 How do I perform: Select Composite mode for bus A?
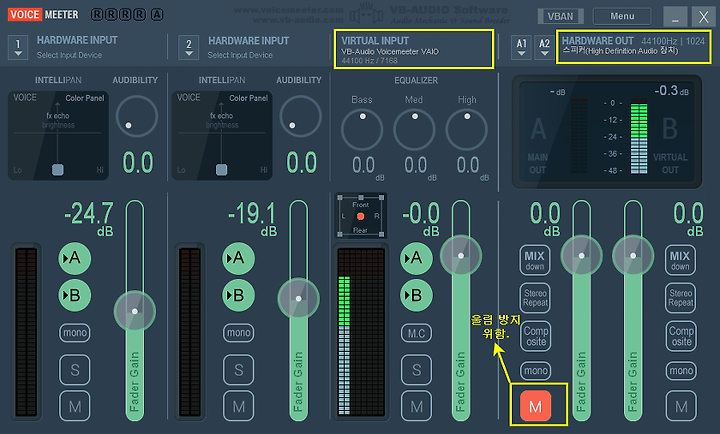[x=536, y=336]
